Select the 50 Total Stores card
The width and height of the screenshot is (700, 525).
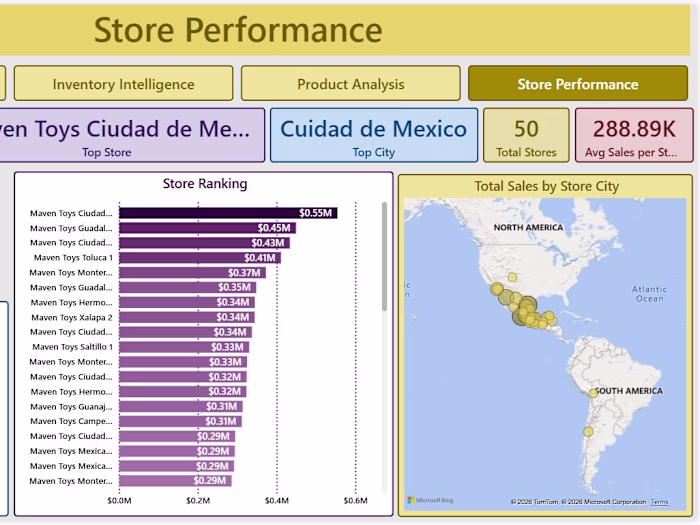[x=526, y=135]
